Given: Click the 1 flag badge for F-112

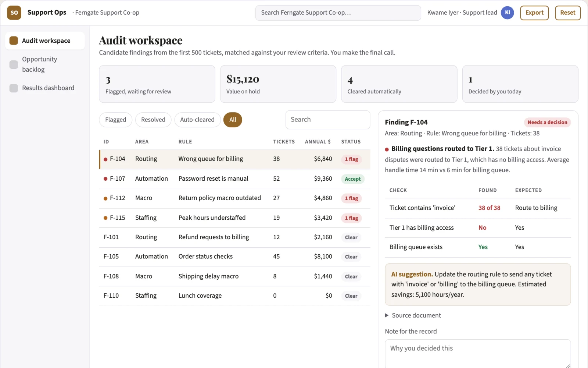Looking at the screenshot, I should 351,199.
